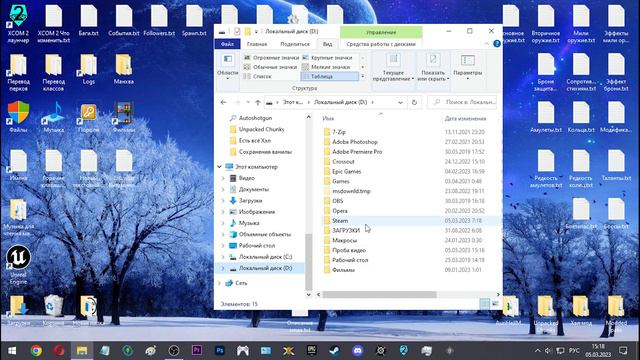Open Google Chrome from the taskbar
640x360 pixels.
pyautogui.click(x=36, y=351)
